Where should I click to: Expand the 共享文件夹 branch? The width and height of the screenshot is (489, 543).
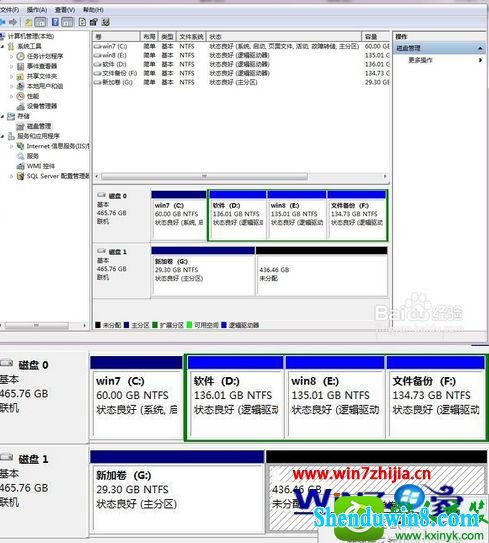[12, 76]
